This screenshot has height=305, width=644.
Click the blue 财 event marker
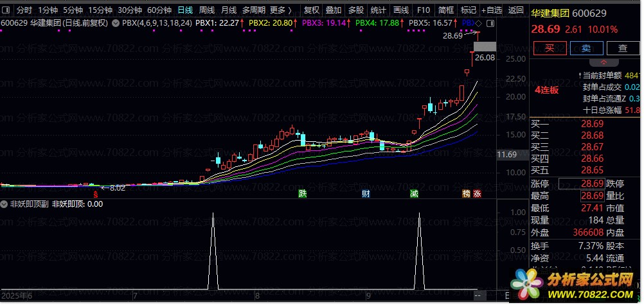(x=366, y=194)
